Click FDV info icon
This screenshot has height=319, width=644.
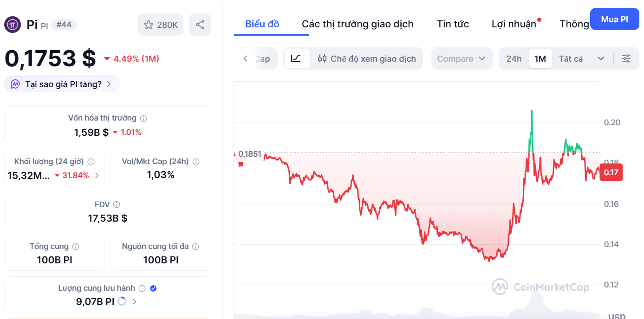pos(117,204)
